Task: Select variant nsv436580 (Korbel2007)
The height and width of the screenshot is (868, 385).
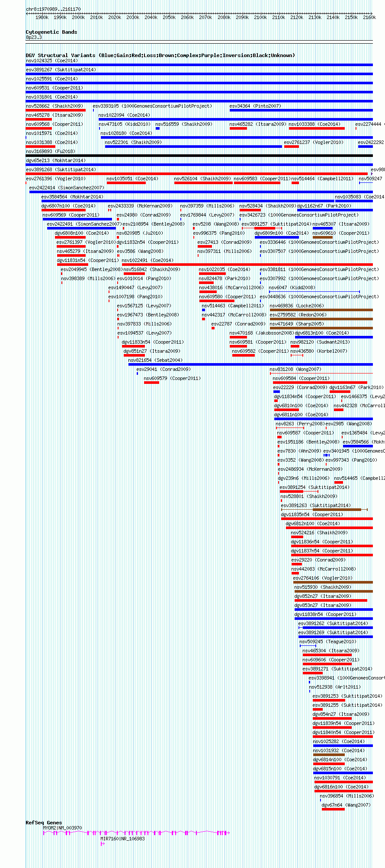Action: pos(319,351)
